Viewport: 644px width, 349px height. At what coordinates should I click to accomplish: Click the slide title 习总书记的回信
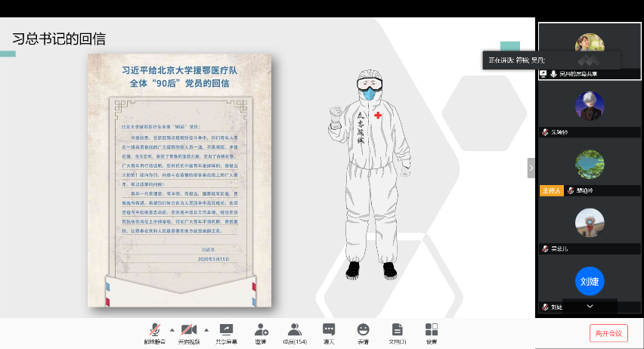click(59, 39)
